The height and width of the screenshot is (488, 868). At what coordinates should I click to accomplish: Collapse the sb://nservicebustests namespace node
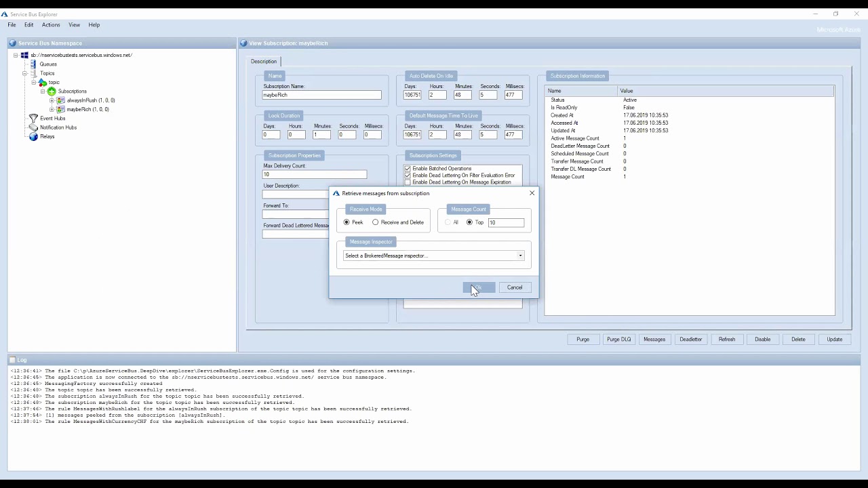tap(16, 55)
